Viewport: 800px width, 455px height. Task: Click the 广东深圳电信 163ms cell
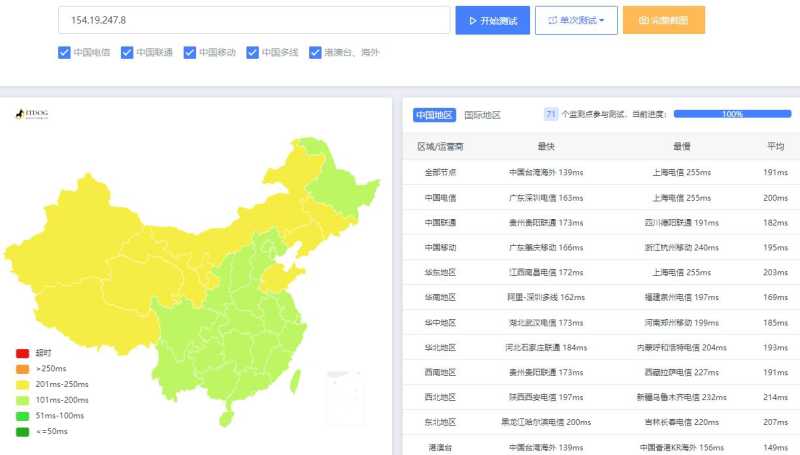point(546,198)
